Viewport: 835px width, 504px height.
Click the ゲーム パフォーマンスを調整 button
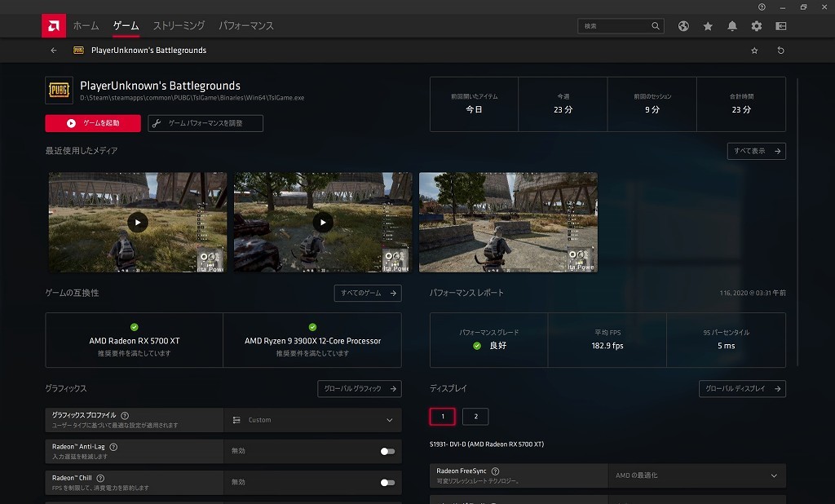205,123
